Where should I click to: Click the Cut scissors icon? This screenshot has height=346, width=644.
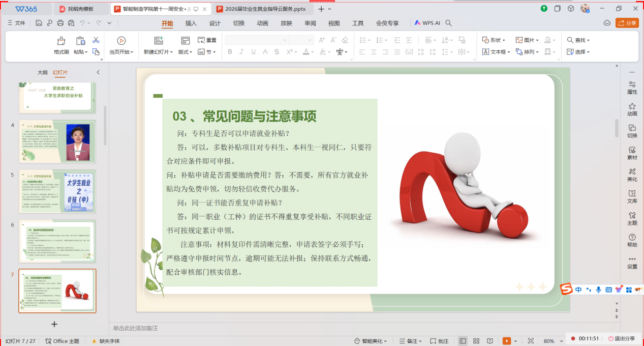pyautogui.click(x=96, y=40)
